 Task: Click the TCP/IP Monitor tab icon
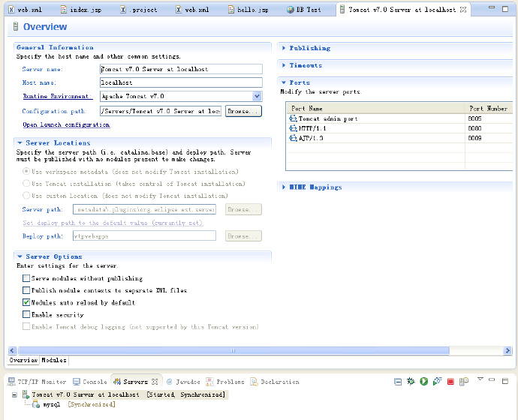coord(11,382)
